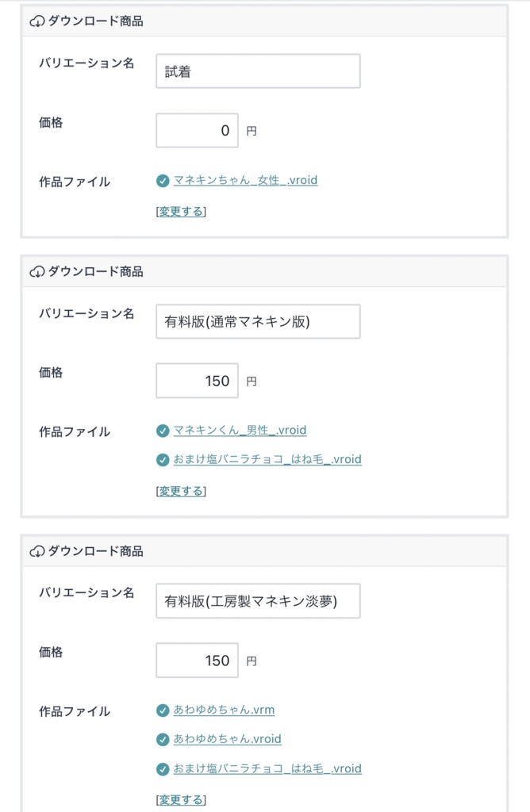Click the price field showing 0 円
Image resolution: width=530 pixels, height=812 pixels.
pyautogui.click(x=197, y=131)
